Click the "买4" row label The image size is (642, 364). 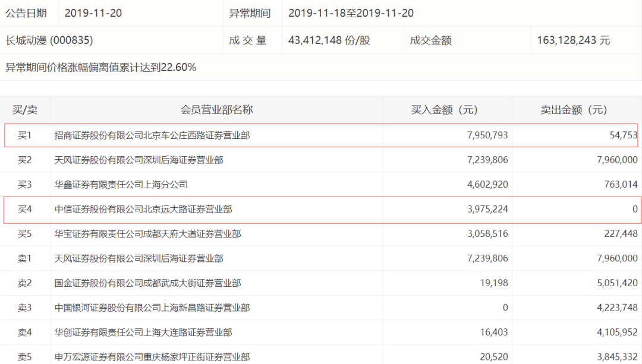click(x=24, y=210)
